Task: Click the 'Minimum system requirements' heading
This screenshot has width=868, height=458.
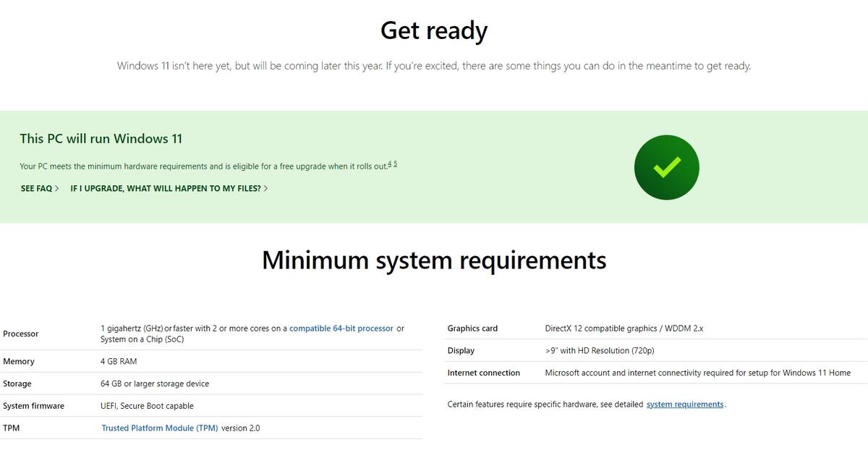Action: (434, 260)
